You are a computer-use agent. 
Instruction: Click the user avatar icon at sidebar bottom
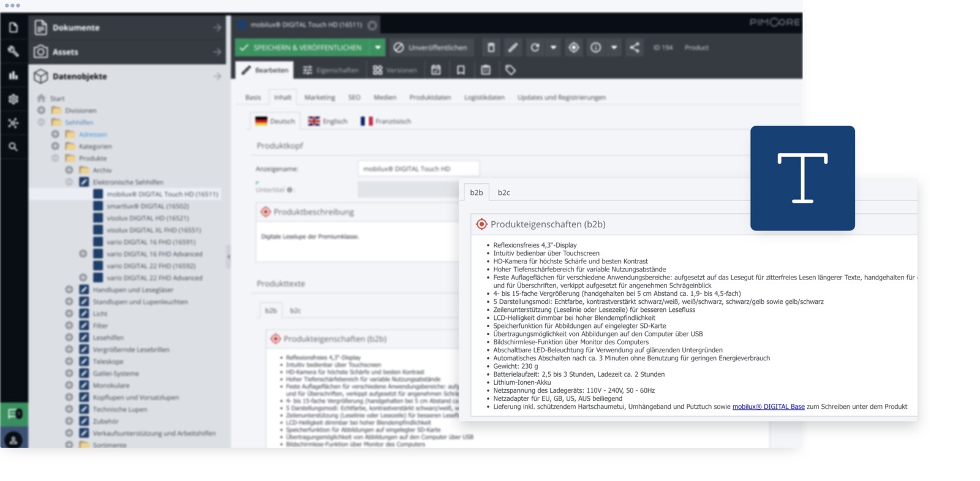point(13,439)
